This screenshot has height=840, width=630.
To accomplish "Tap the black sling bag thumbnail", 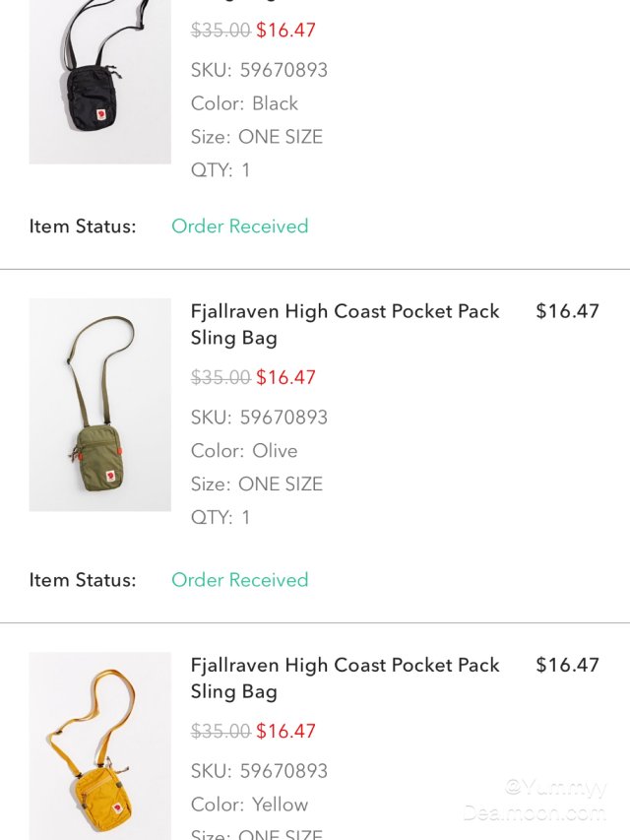I will point(99,81).
